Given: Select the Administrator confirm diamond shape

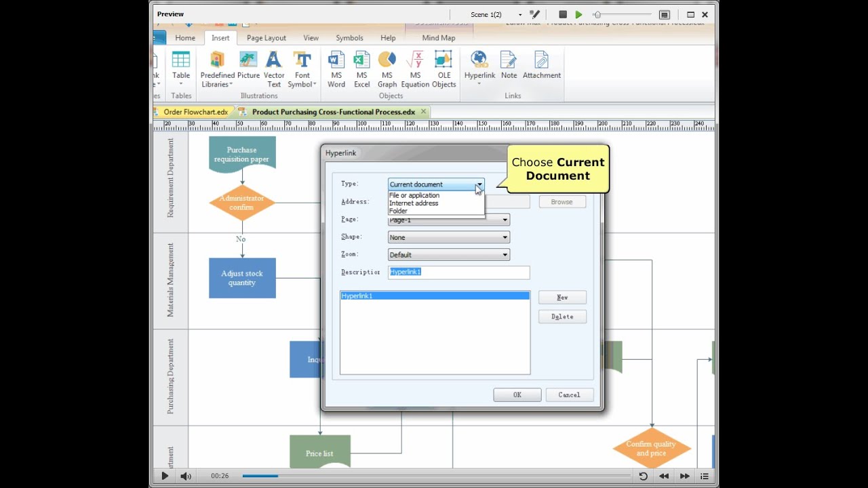Looking at the screenshot, I should (x=242, y=203).
